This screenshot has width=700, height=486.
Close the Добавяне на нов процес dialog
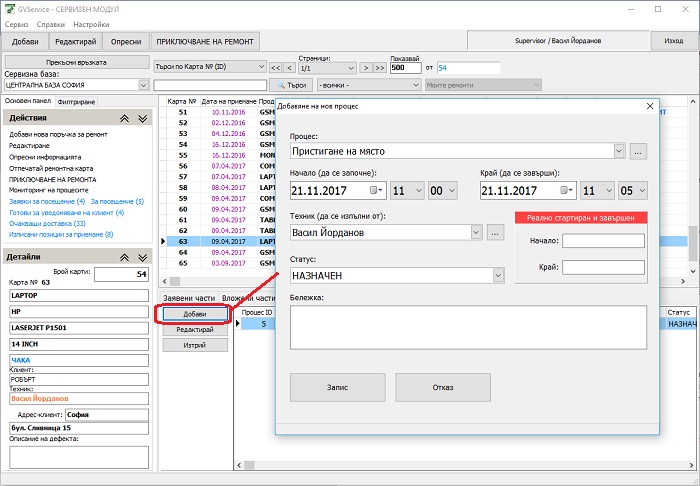tap(650, 106)
